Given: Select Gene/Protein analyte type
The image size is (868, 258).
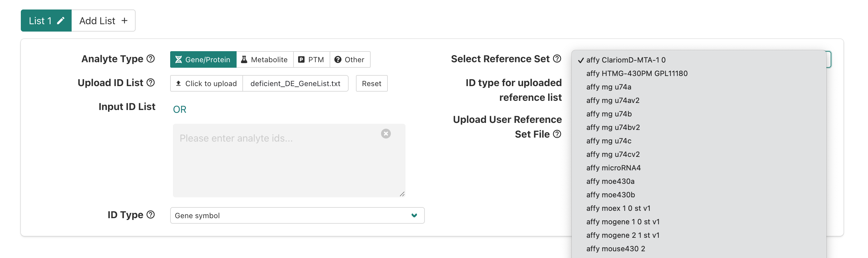Looking at the screenshot, I should pos(203,60).
